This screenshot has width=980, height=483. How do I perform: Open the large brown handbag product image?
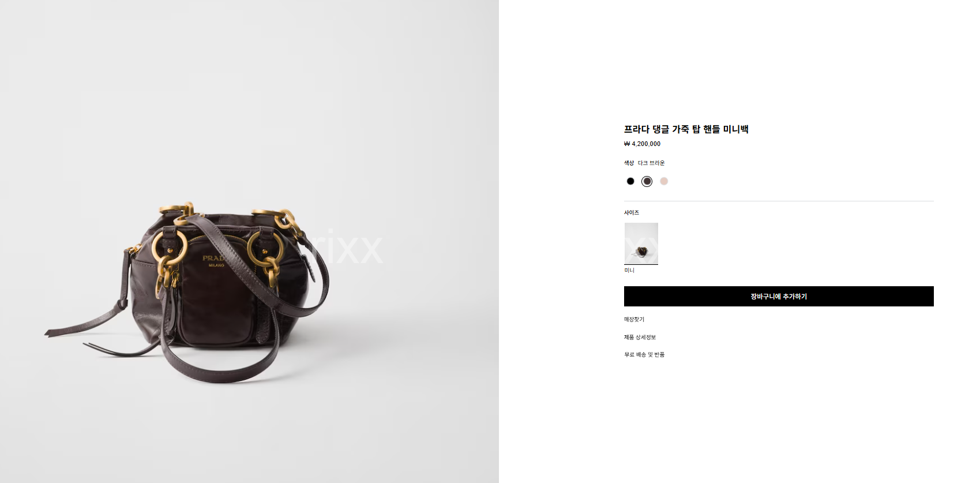point(249,241)
